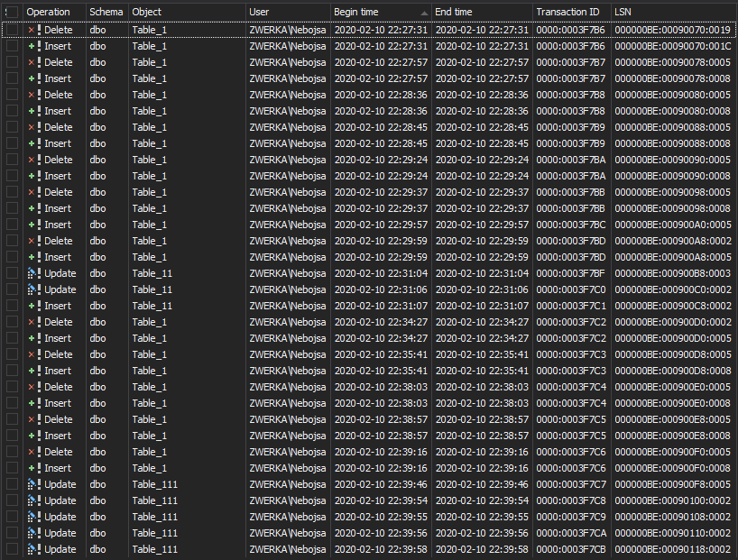Click the Update icon in the 22:39:55 row
Image resolution: width=738 pixels, height=560 pixels.
(32, 518)
